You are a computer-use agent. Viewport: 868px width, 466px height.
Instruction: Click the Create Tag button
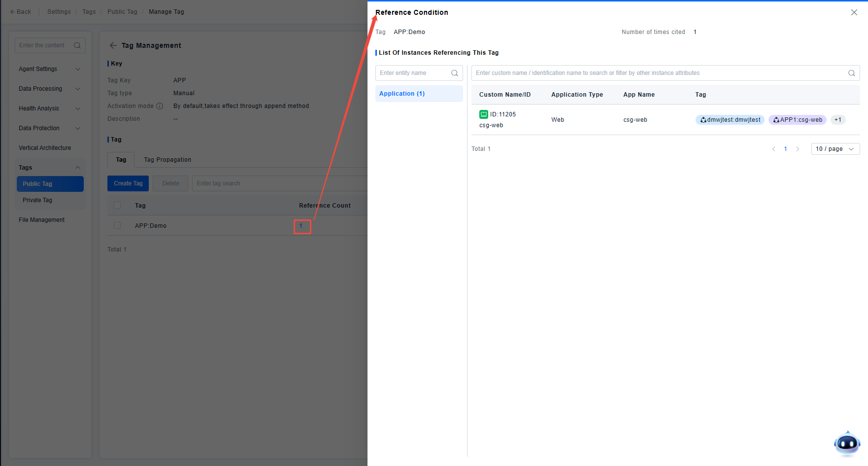click(x=128, y=183)
